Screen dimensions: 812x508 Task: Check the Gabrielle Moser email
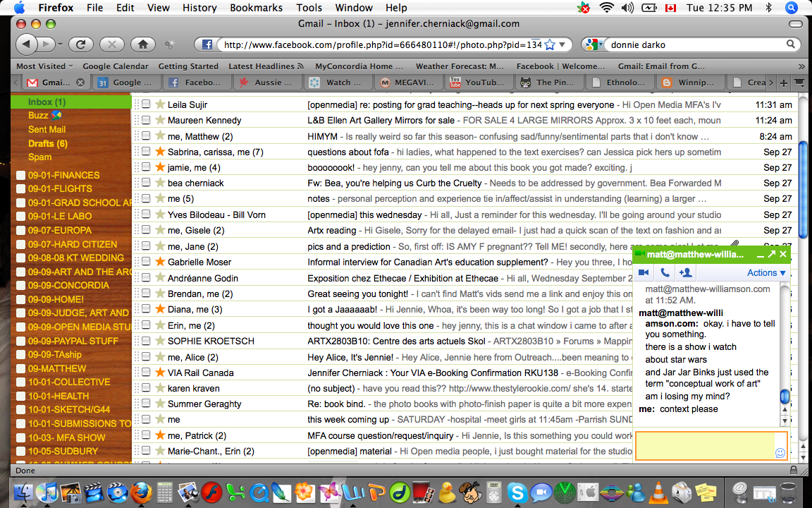click(146, 261)
